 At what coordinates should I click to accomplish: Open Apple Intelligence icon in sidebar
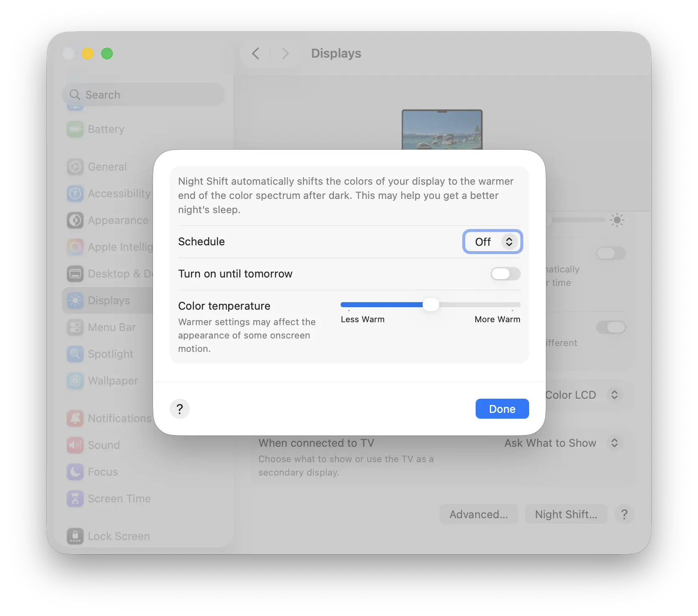pyautogui.click(x=75, y=247)
